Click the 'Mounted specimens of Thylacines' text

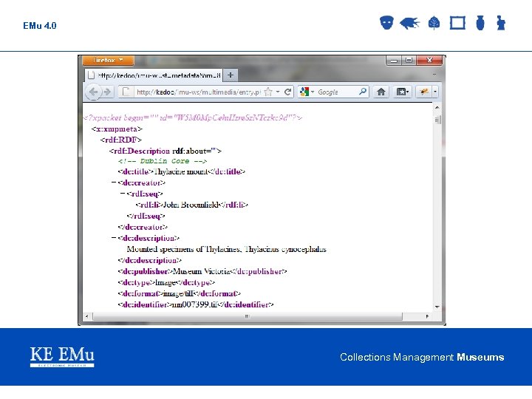(x=226, y=250)
